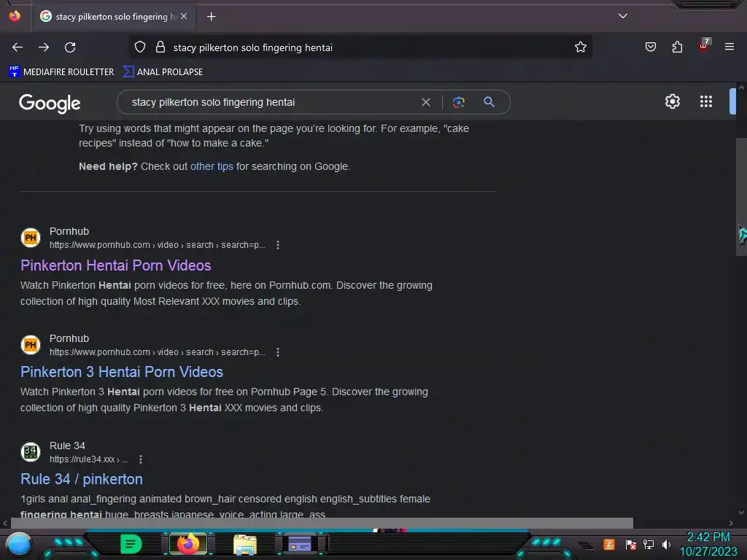Viewport: 747px width, 560px height.
Task: Click the volume speaker tray icon
Action: [x=666, y=544]
